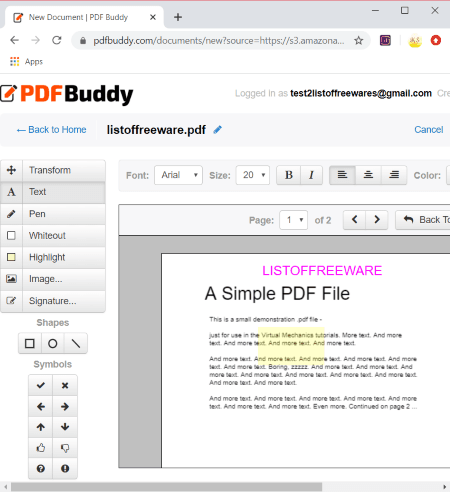
Task: Open the Font dropdown showing Arial
Action: (x=178, y=175)
